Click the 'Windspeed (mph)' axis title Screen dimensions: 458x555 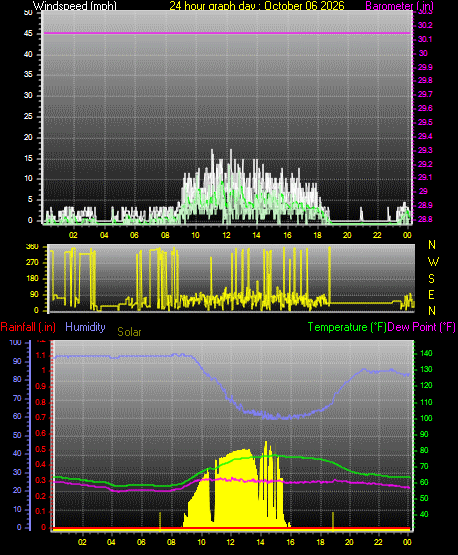point(75,6)
